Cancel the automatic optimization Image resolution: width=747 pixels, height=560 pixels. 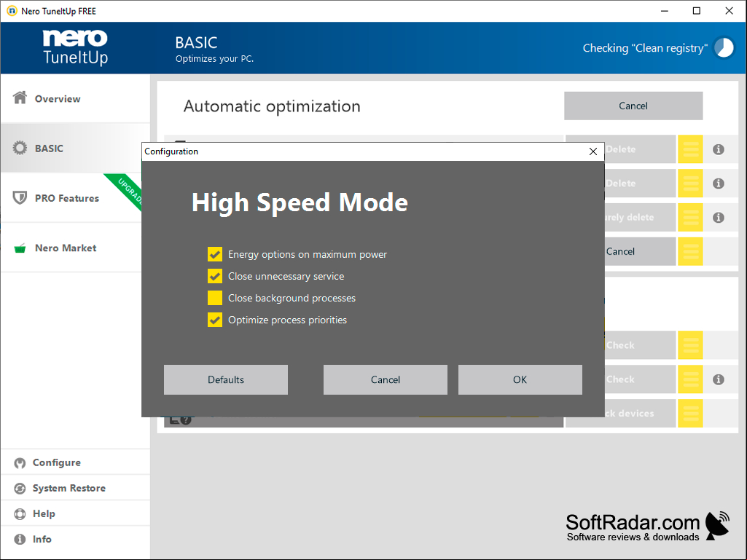633,106
